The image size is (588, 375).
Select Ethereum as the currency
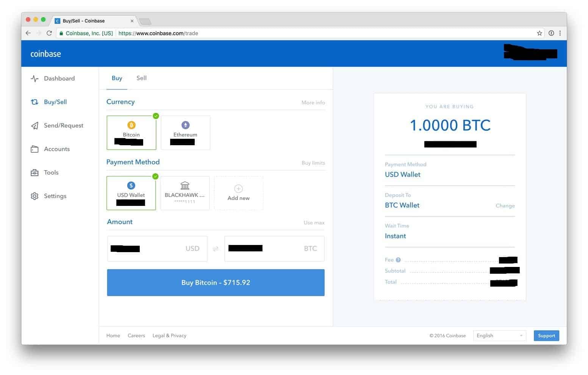[x=185, y=133]
